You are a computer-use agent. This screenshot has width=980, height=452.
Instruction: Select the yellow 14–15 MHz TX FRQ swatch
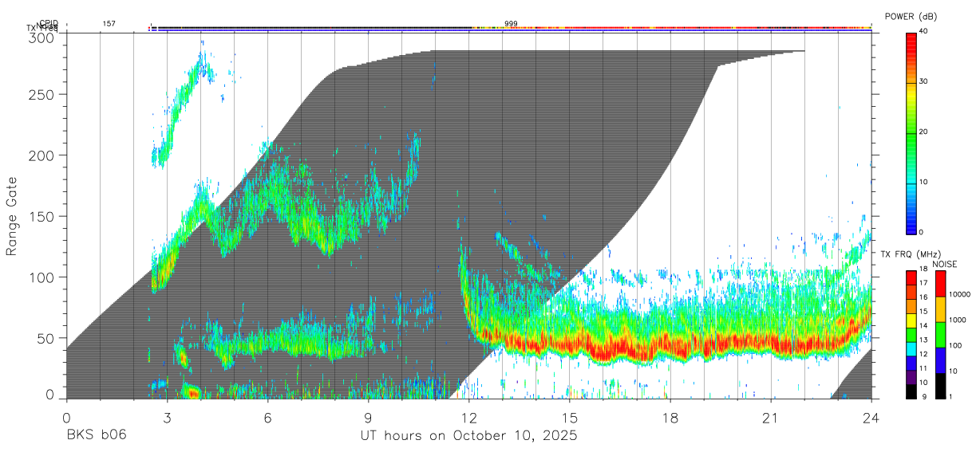point(911,320)
